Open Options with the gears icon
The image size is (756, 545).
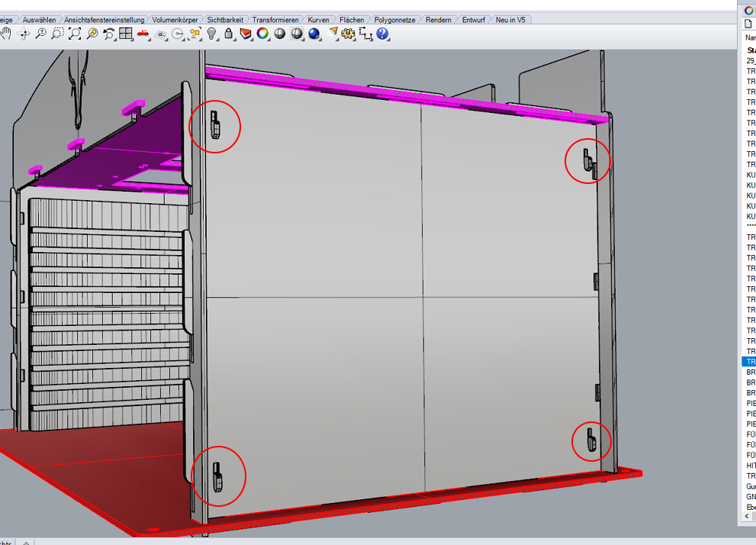[x=349, y=34]
